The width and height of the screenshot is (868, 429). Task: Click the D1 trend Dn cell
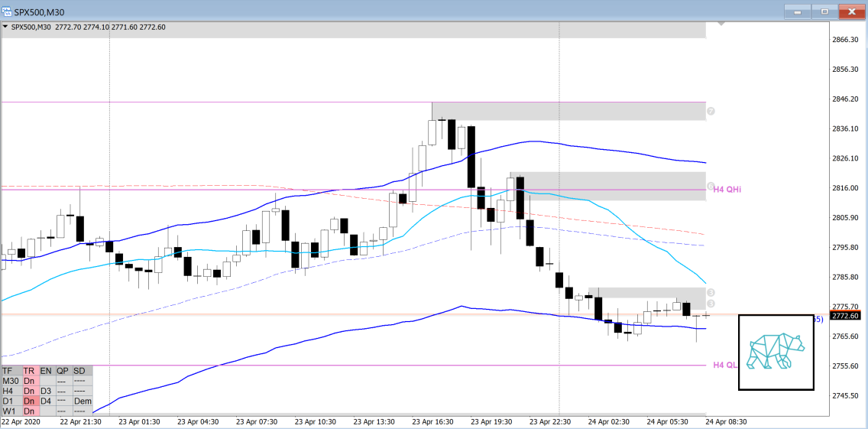point(29,401)
